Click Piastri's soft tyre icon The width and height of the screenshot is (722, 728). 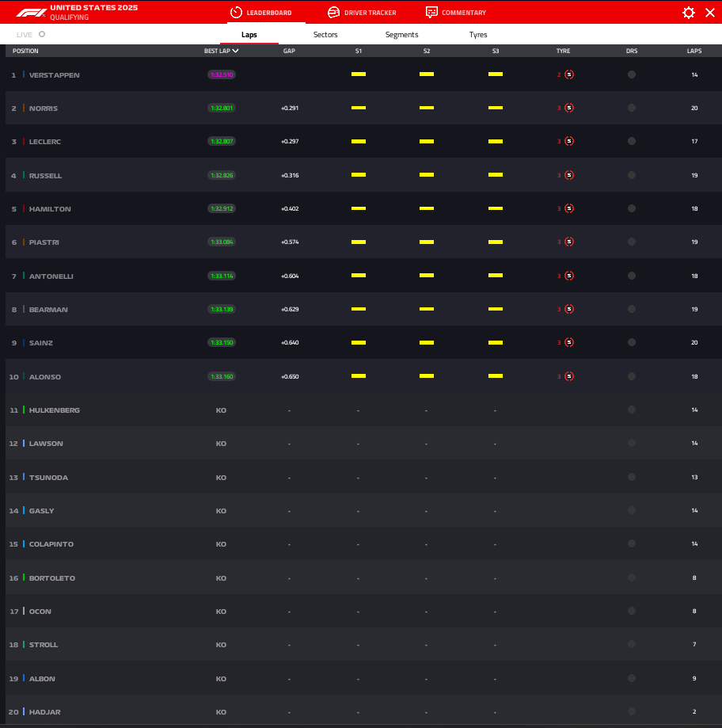pos(569,242)
